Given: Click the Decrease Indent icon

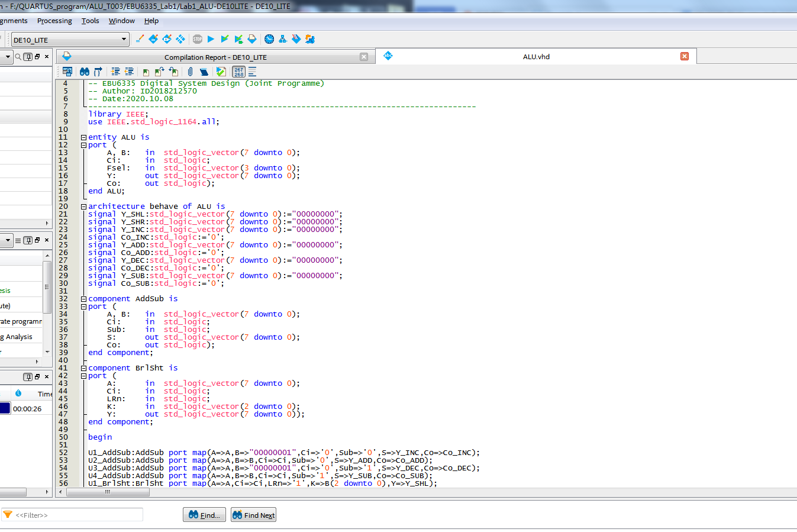Looking at the screenshot, I should [129, 72].
